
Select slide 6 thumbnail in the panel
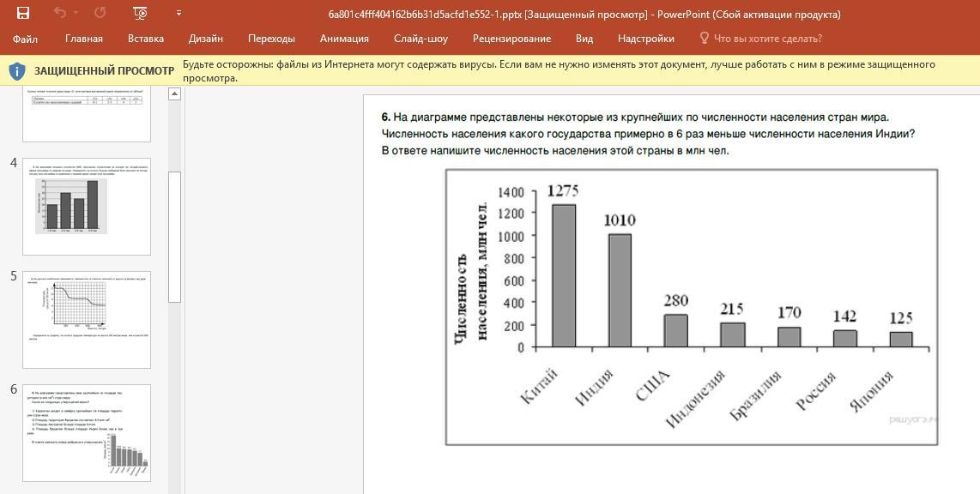pos(87,433)
